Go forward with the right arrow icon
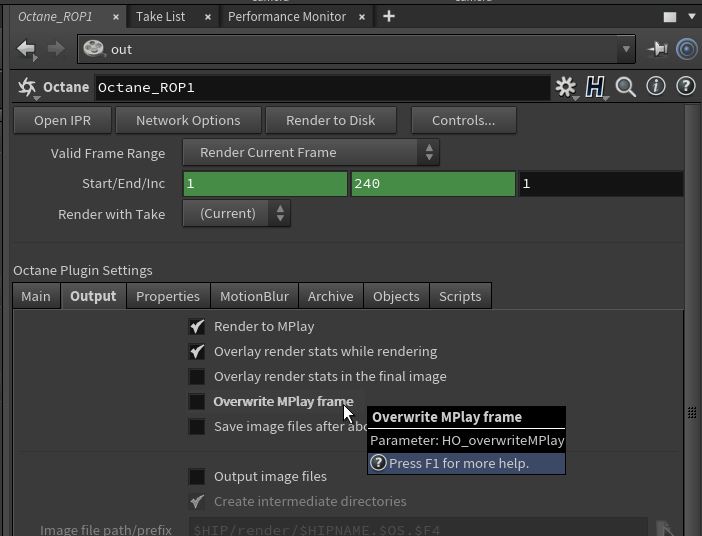 56,49
